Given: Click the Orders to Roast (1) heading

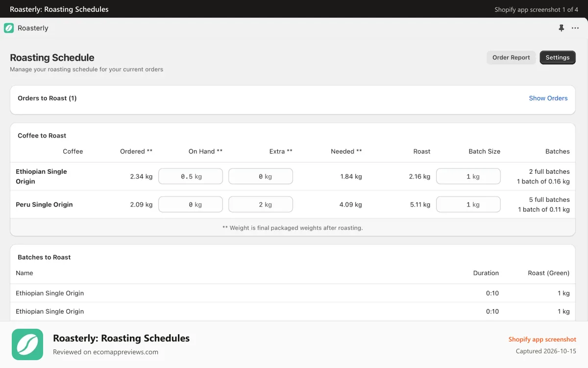Looking at the screenshot, I should pyautogui.click(x=47, y=98).
